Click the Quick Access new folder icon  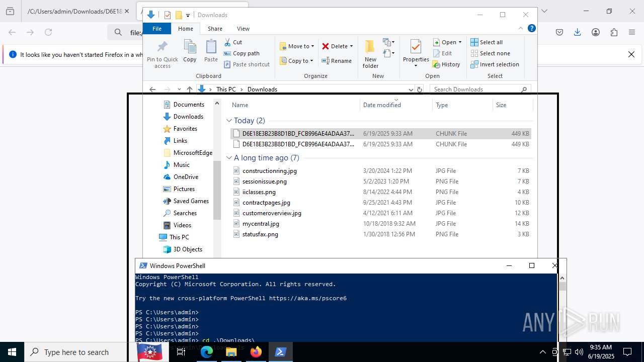click(x=178, y=15)
